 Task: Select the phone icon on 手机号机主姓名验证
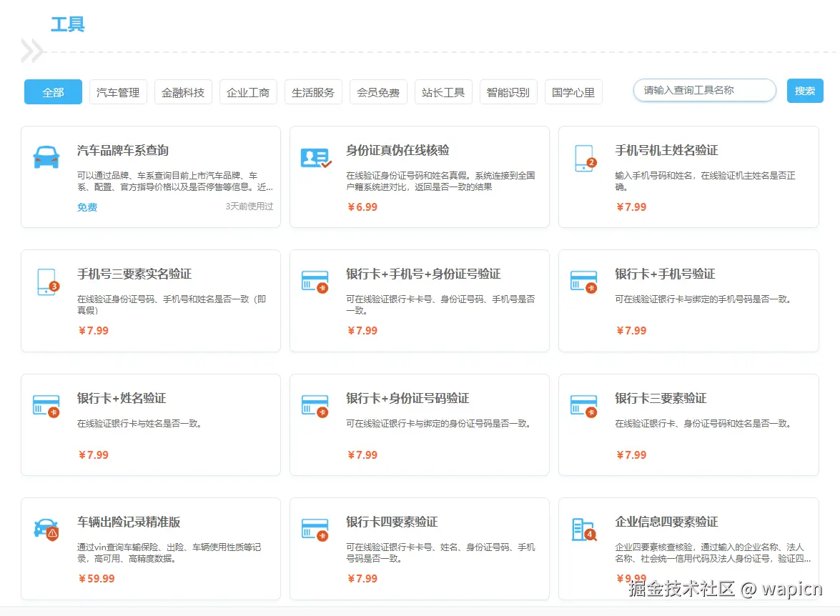(x=583, y=159)
